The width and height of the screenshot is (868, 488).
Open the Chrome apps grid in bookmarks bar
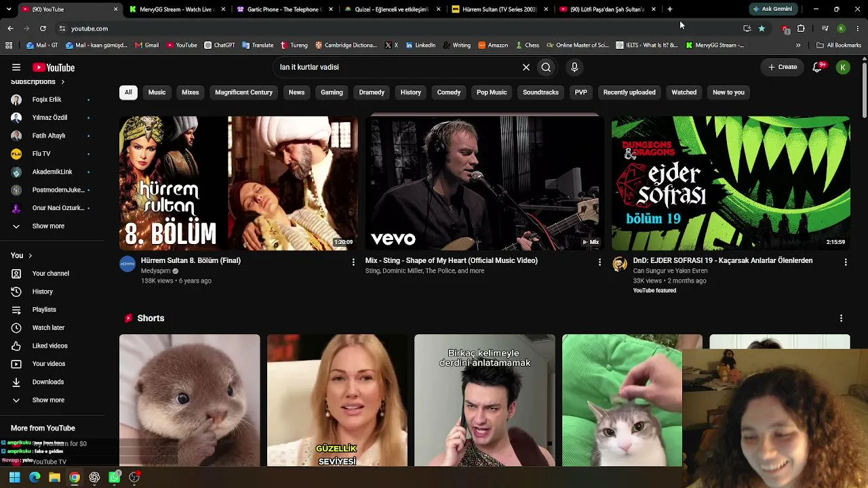click(x=9, y=45)
